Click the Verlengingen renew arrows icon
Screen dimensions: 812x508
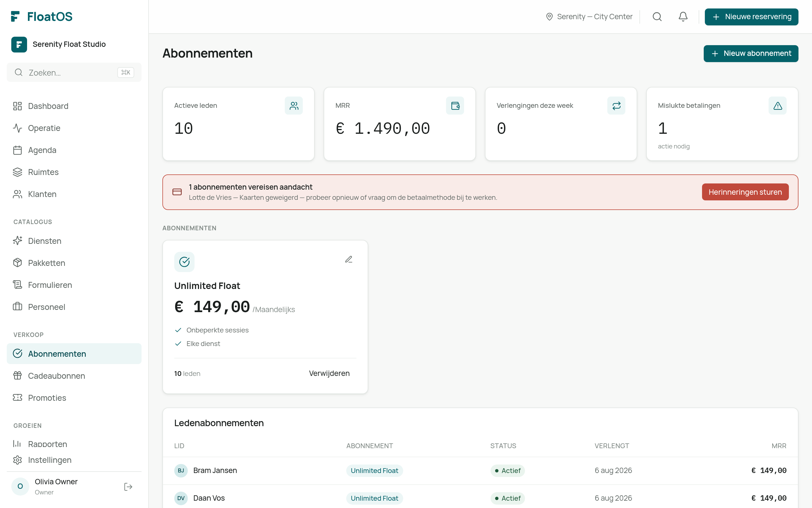coord(616,106)
